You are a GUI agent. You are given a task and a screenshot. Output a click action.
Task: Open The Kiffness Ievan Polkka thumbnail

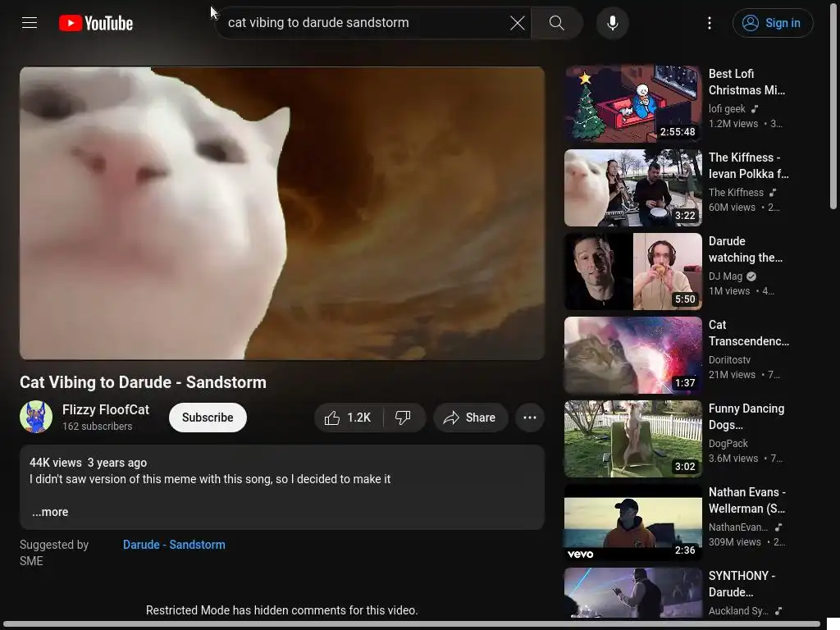coord(632,188)
